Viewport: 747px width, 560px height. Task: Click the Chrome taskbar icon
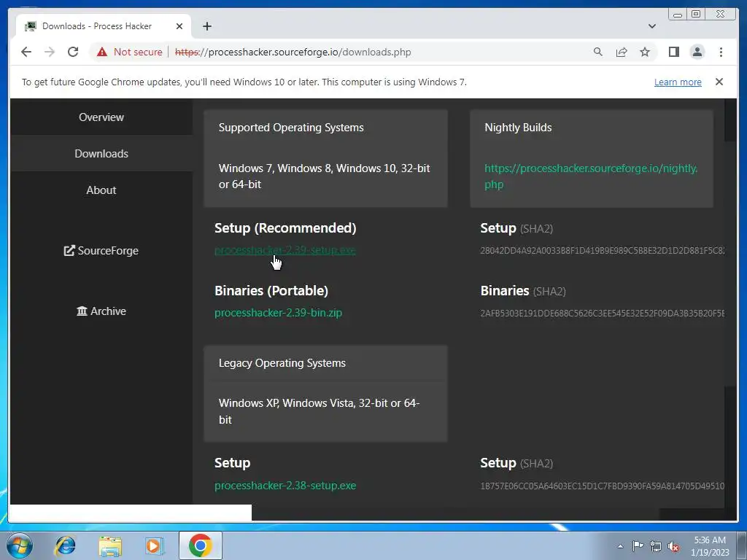tap(200, 545)
